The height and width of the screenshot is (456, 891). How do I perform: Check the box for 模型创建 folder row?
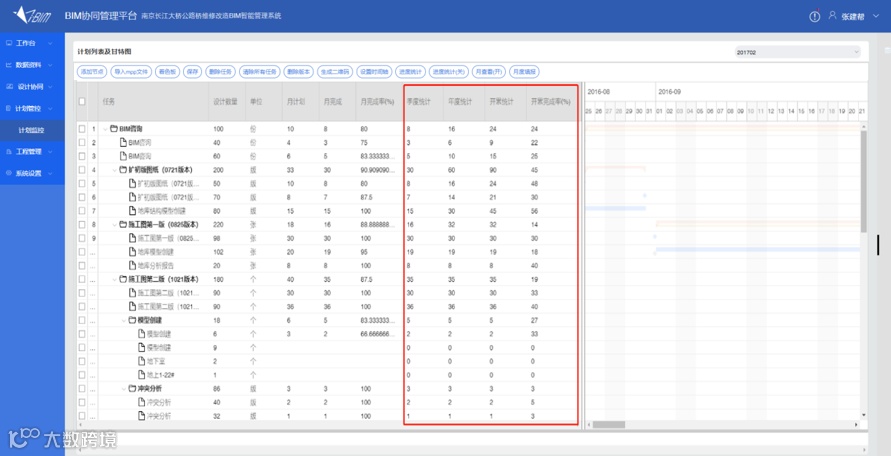point(82,320)
